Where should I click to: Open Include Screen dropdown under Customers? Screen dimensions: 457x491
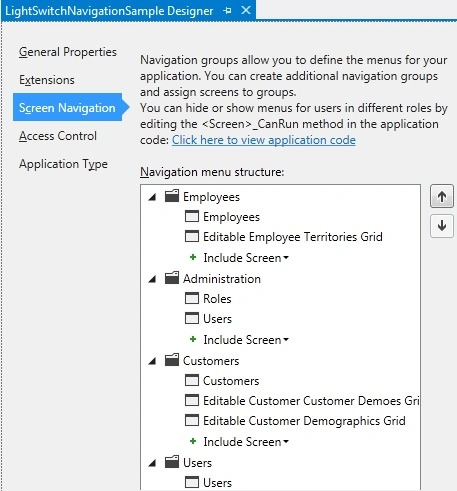coord(246,442)
